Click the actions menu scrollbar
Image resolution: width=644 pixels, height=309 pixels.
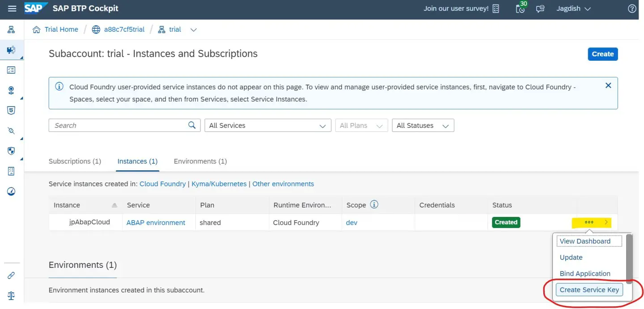629,258
